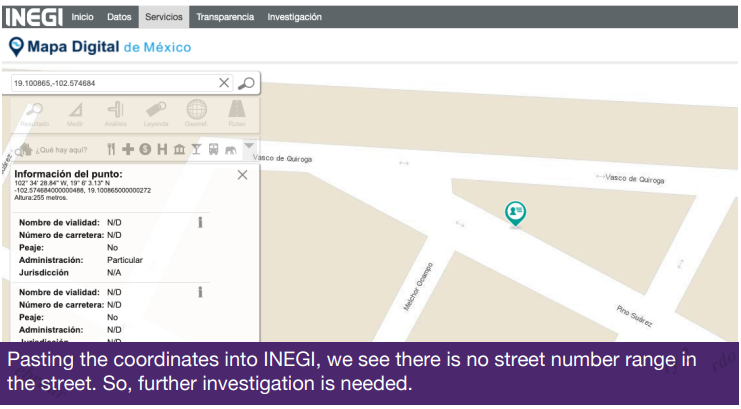Click the first Peaje: No value
The image size is (741, 409).
(x=112, y=247)
